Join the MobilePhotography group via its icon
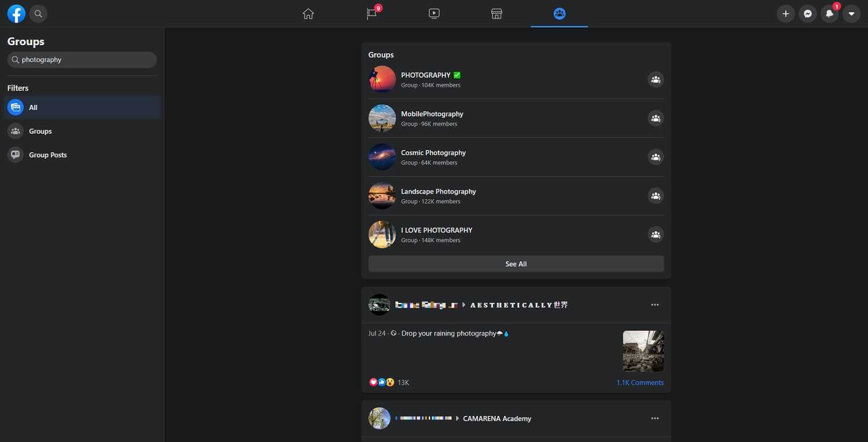The height and width of the screenshot is (442, 868). pyautogui.click(x=656, y=119)
